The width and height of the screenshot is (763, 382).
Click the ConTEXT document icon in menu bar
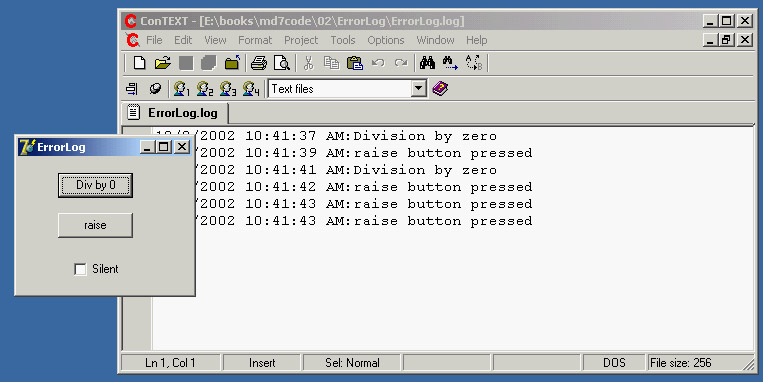(132, 40)
